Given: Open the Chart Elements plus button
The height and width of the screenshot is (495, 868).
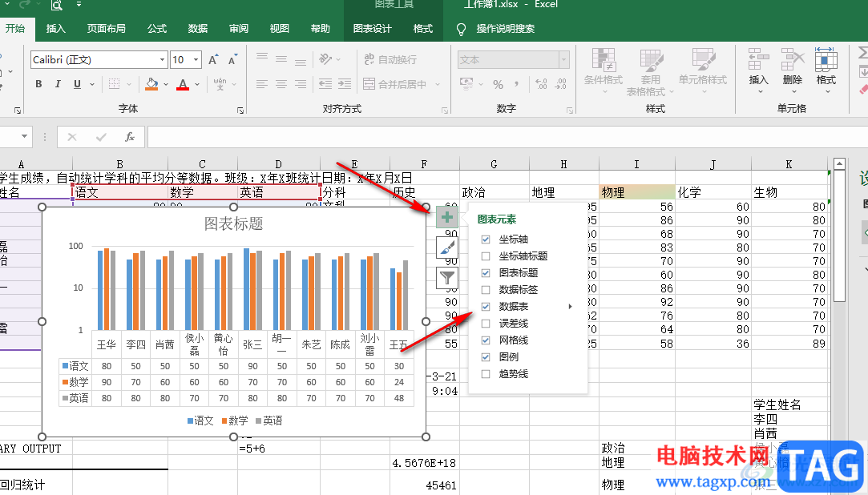Looking at the screenshot, I should (447, 218).
